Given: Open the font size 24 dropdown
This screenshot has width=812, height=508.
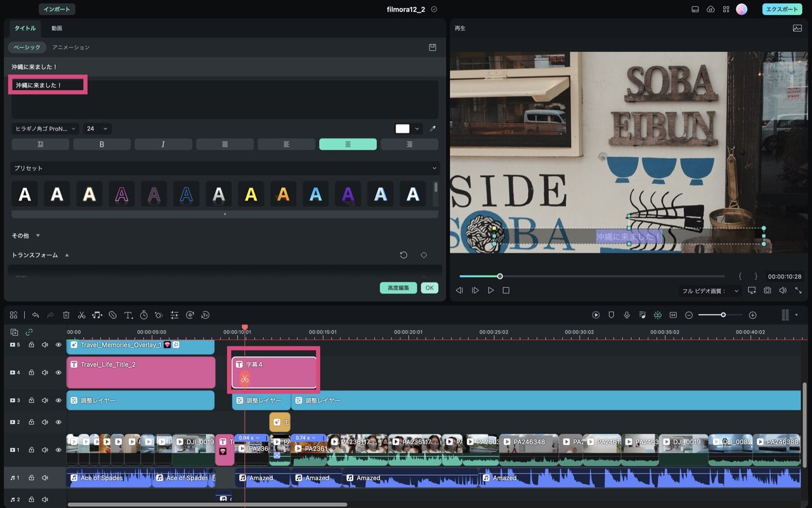Looking at the screenshot, I should point(98,128).
